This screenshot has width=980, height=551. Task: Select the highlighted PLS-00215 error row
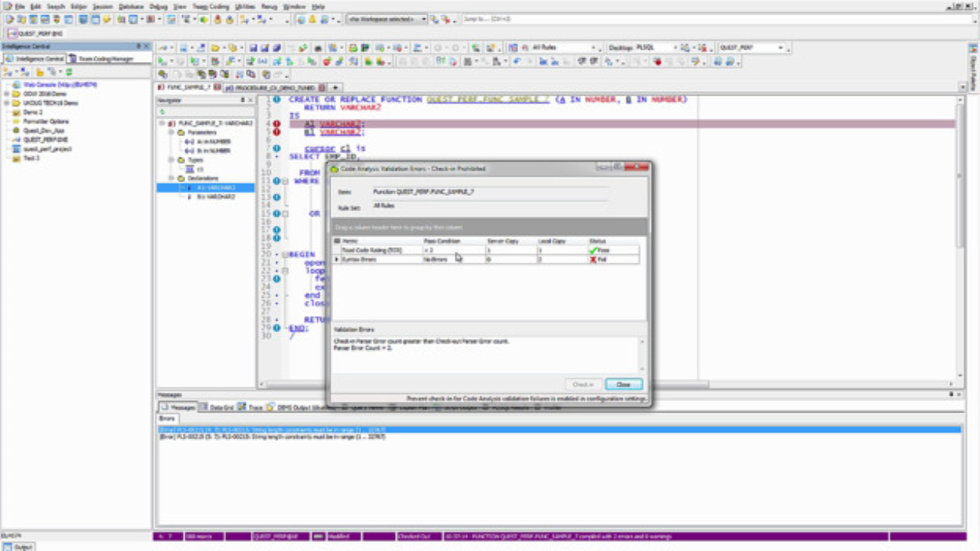click(306, 429)
